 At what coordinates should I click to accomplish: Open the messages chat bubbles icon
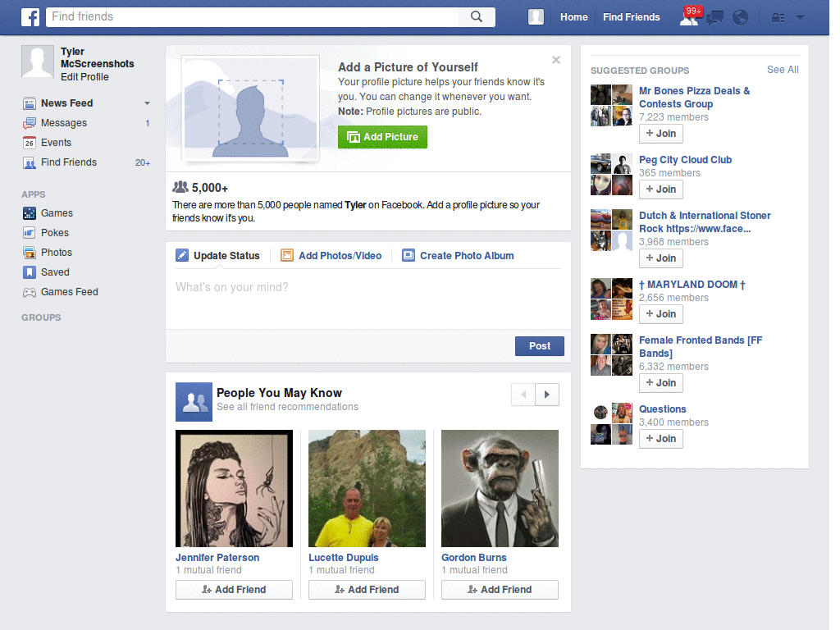[x=714, y=18]
